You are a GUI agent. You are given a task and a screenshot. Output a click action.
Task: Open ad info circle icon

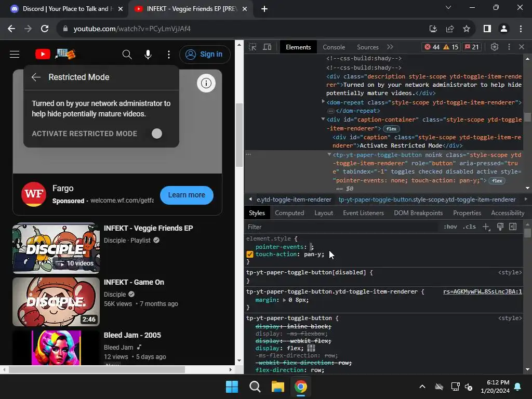click(x=206, y=83)
